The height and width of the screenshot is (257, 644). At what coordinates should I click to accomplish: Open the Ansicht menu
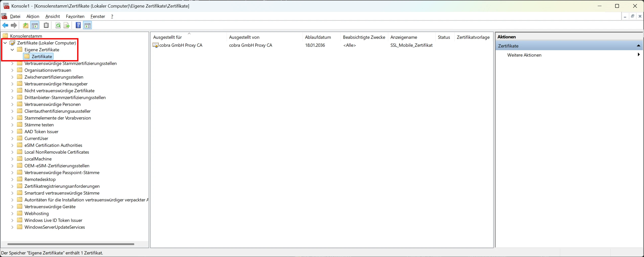[52, 16]
